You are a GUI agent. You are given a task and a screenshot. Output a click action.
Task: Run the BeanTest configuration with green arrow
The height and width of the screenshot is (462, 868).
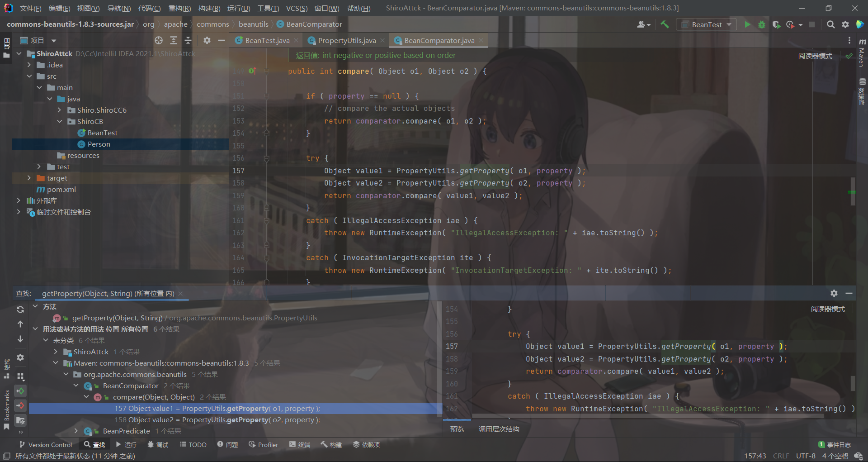(747, 24)
